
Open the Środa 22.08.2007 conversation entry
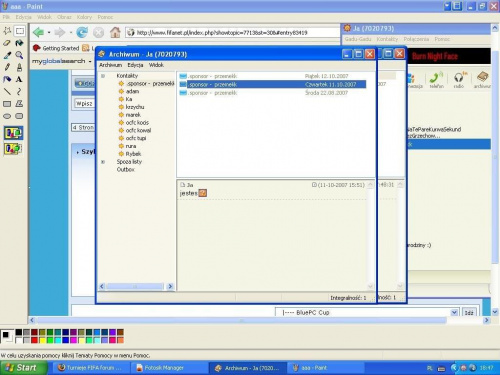point(272,93)
